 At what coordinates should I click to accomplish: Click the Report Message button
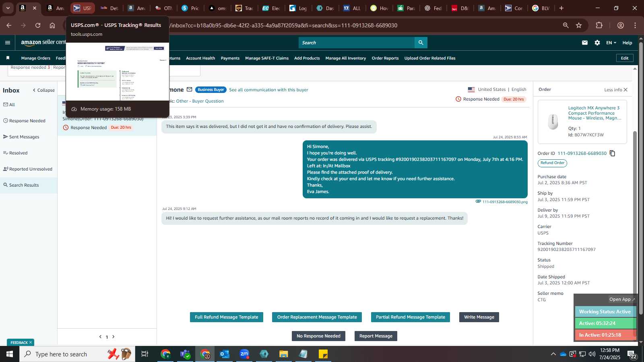376,336
